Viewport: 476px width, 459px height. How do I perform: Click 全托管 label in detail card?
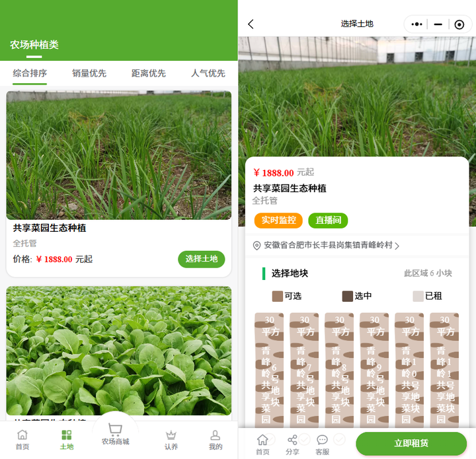pyautogui.click(x=264, y=201)
